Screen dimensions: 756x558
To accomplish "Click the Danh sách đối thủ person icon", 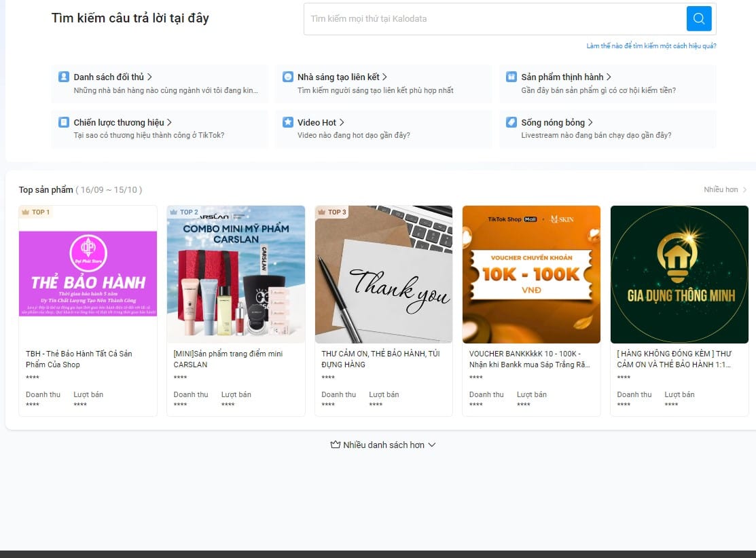I will point(64,77).
